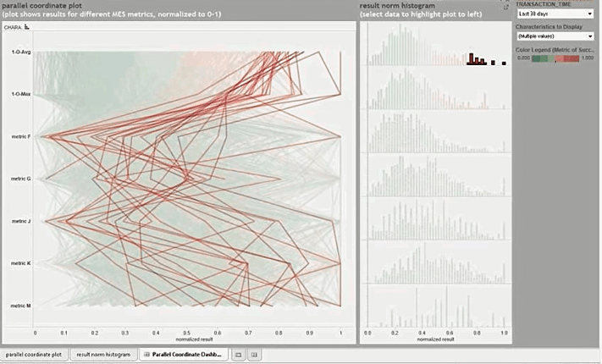Click the '1-O-Max' axis label

click(x=21, y=94)
